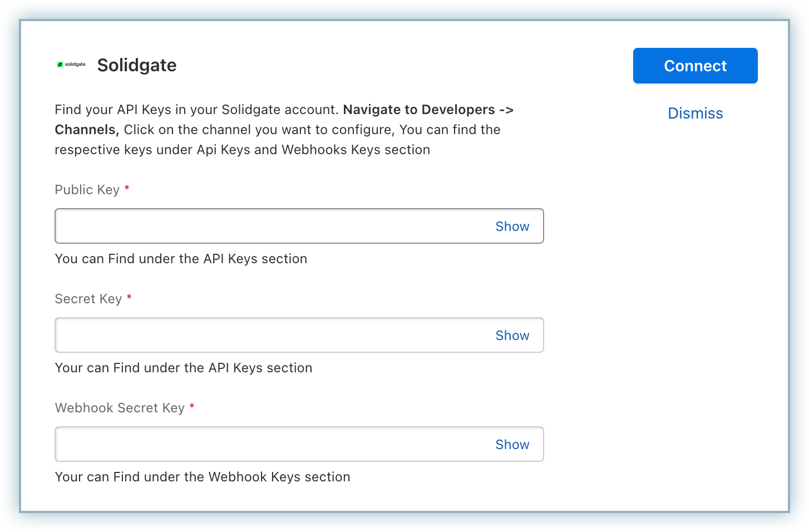
Task: Unmask the Webhook Secret Key value
Action: (512, 445)
